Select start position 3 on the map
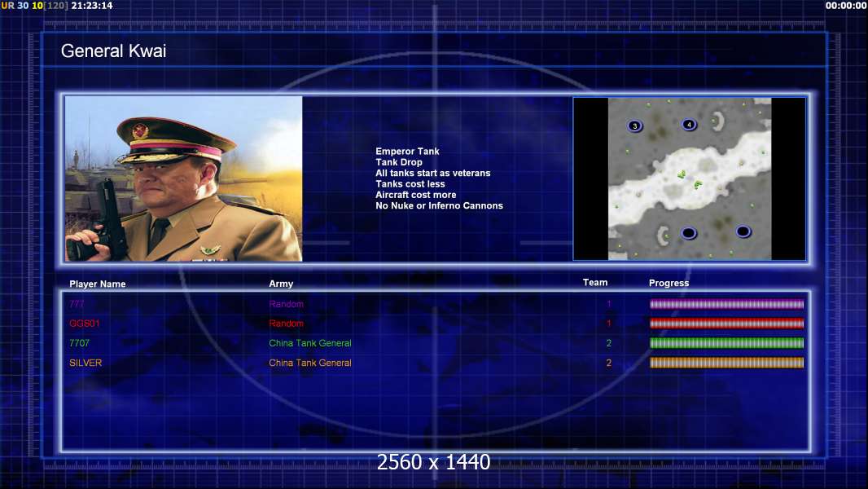The image size is (868, 489). point(635,126)
